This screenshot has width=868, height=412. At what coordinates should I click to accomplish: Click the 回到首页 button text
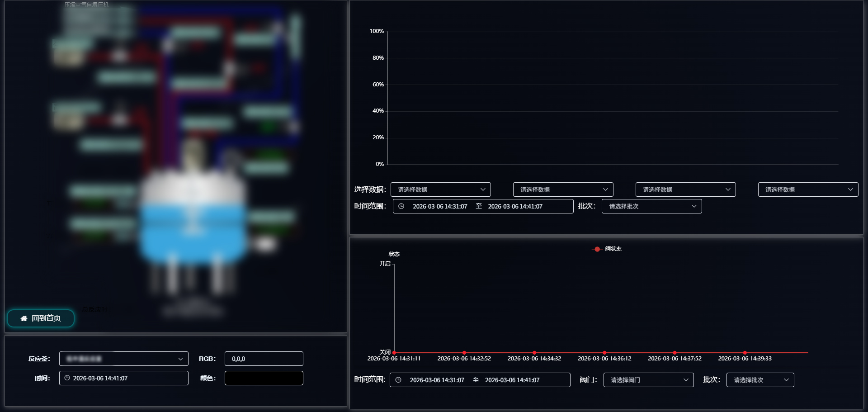pyautogui.click(x=46, y=318)
